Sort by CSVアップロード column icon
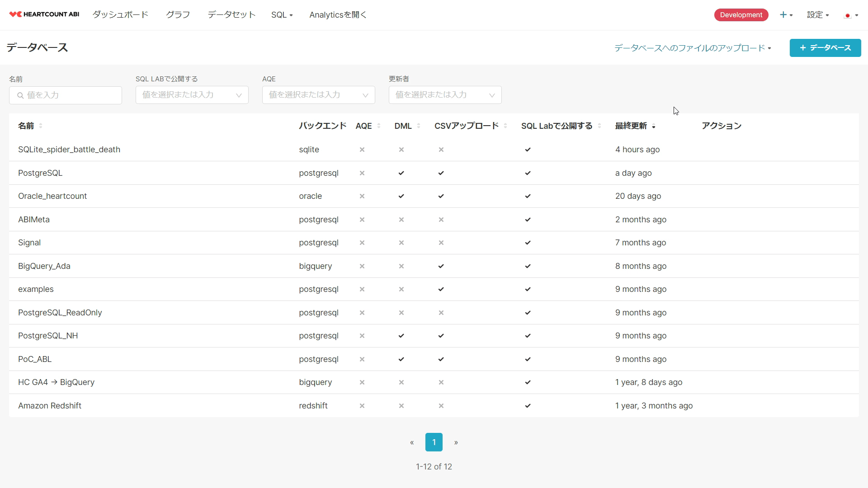The image size is (868, 488). (505, 126)
